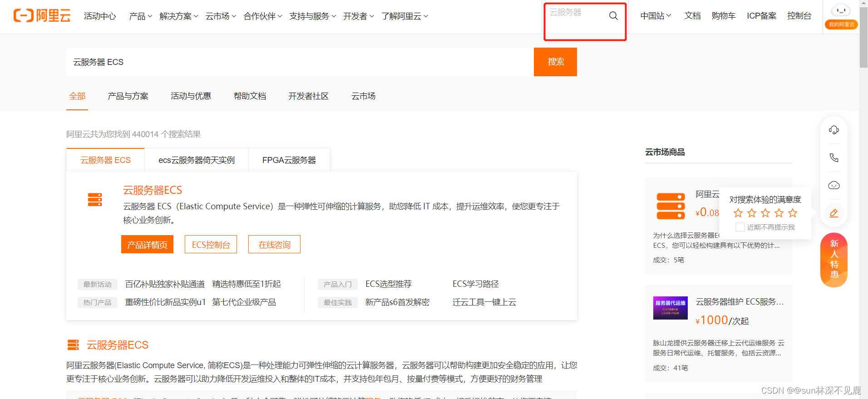868x399 pixels.
Task: Open 第七代企业级产品 link
Action: pos(244,302)
